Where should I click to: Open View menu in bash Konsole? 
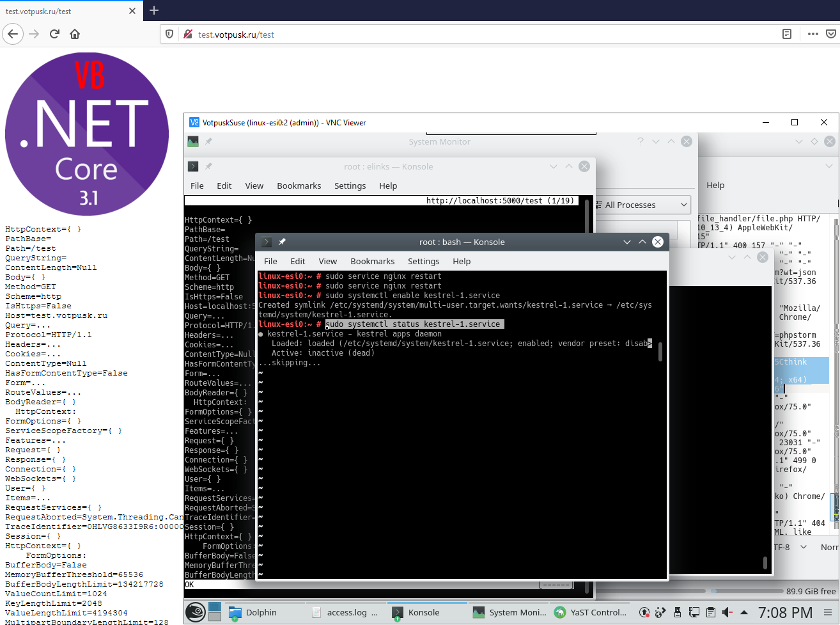point(327,261)
